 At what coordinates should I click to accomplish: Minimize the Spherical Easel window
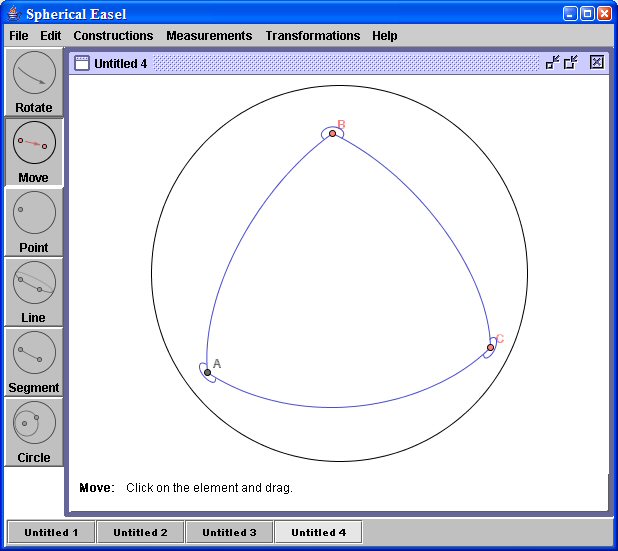[x=570, y=14]
